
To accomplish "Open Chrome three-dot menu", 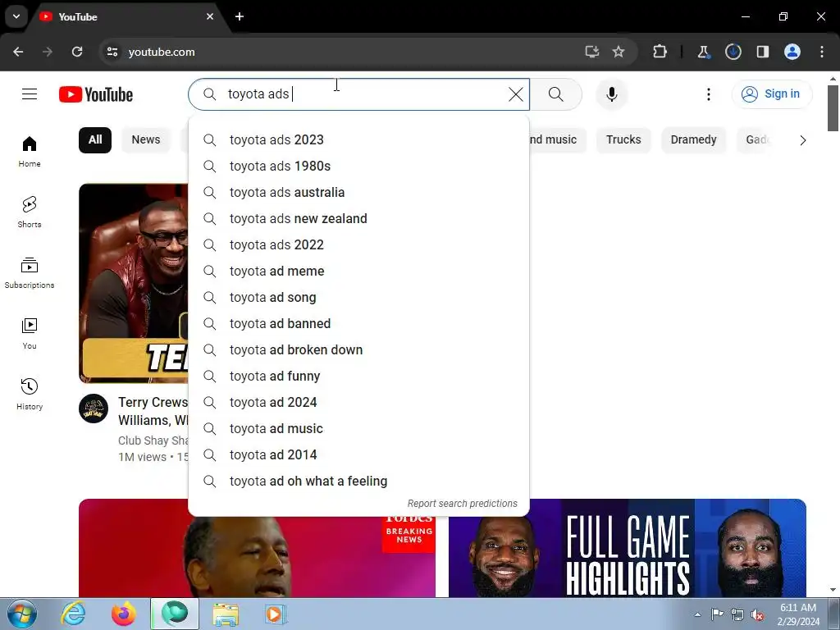I will 822,52.
